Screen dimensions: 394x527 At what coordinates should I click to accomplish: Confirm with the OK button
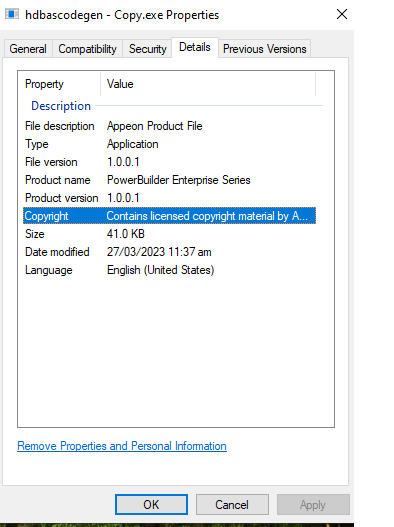pyautogui.click(x=151, y=504)
